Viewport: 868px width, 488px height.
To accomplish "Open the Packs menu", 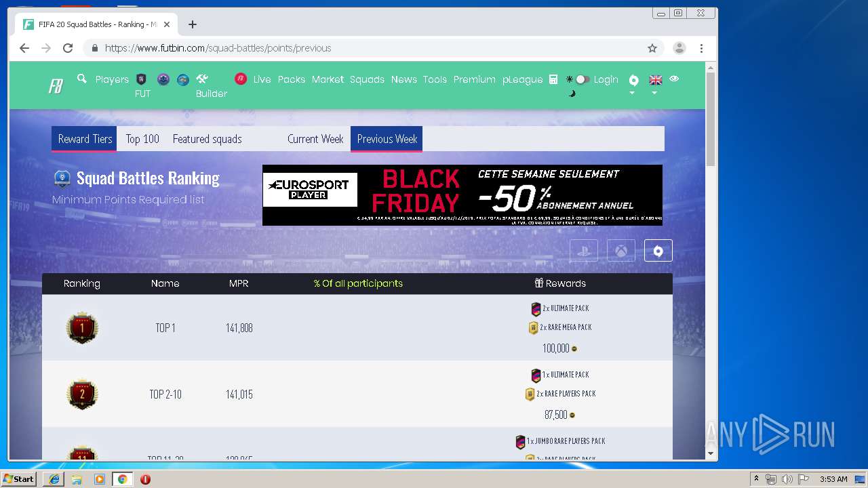I will [x=292, y=79].
